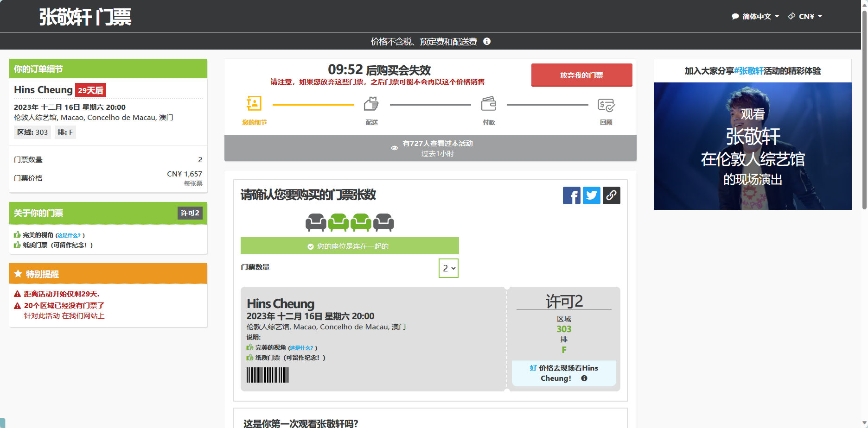This screenshot has height=428, width=868.
Task: Click the last grey seat icon
Action: (x=383, y=222)
